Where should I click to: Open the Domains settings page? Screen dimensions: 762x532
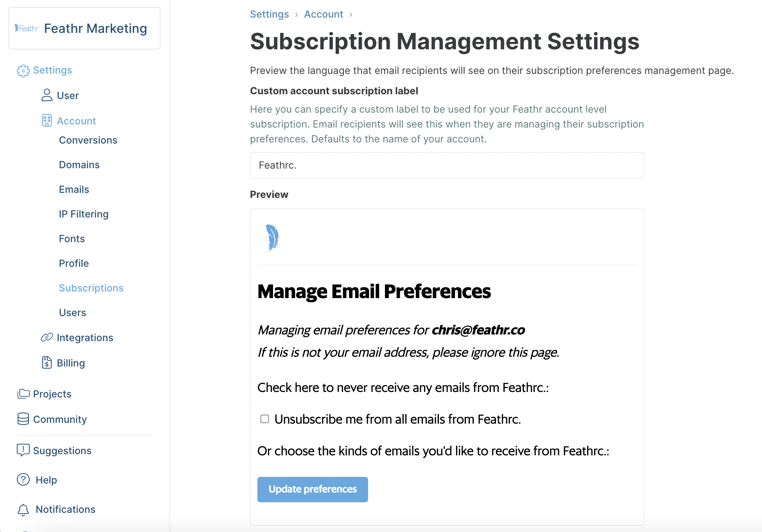(79, 165)
